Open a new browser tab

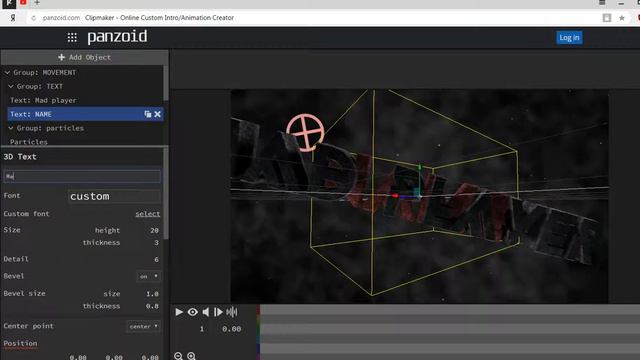pyautogui.click(x=37, y=3)
